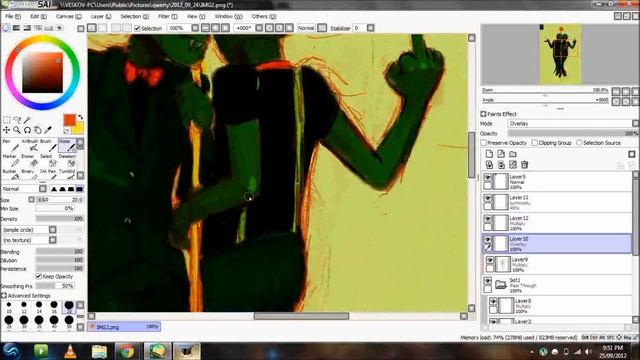This screenshot has width=640, height=360.
Task: Choose the Deselect pen tool
Action: point(67,161)
